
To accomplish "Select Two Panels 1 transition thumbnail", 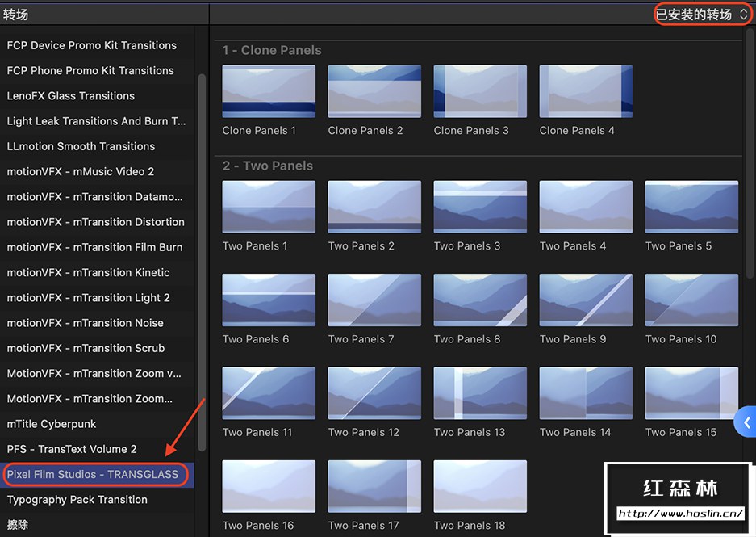I will [269, 207].
